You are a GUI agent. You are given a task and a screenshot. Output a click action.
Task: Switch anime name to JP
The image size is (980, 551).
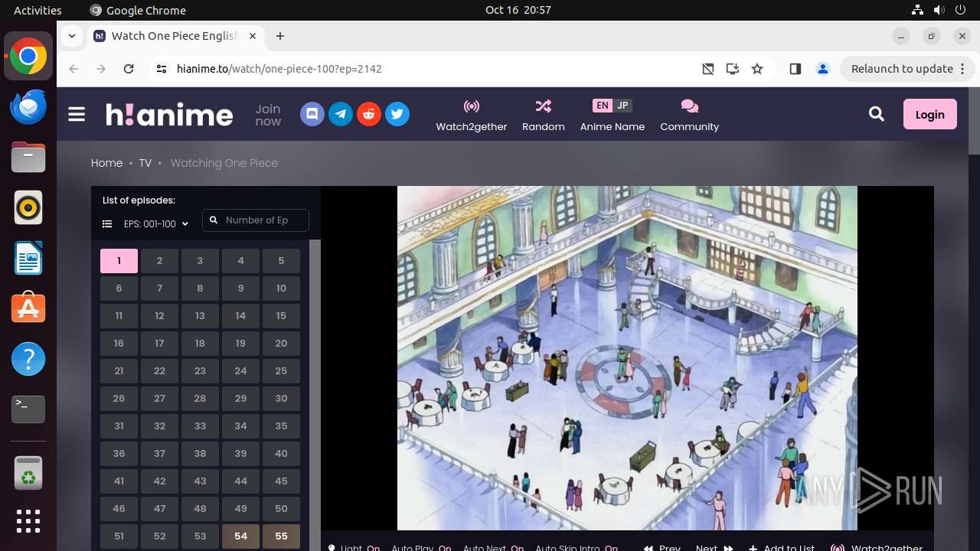(x=622, y=106)
